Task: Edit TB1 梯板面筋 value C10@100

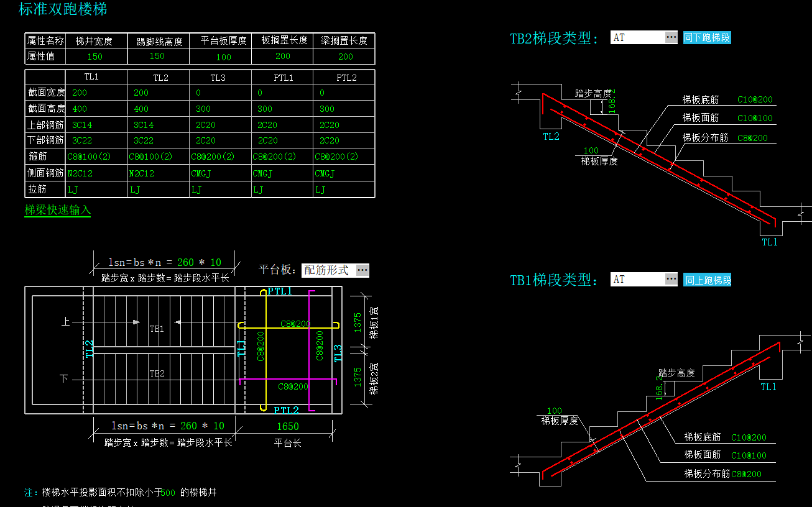Action: pyautogui.click(x=749, y=456)
